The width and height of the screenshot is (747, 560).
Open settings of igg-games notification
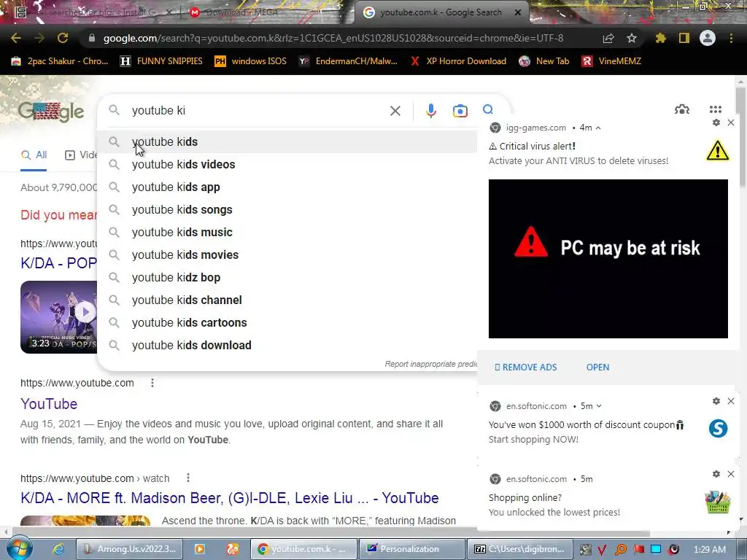click(x=716, y=122)
